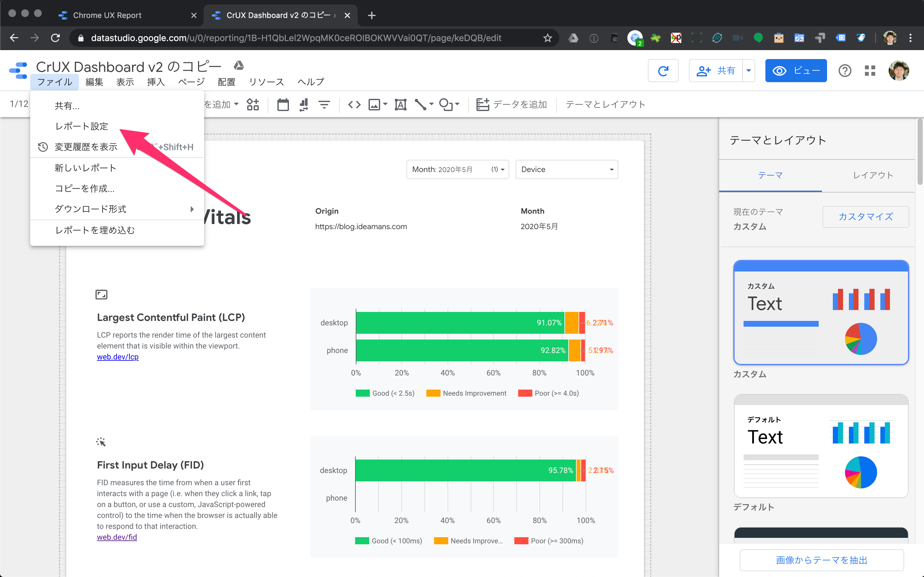Click the Customize theme button

(866, 217)
